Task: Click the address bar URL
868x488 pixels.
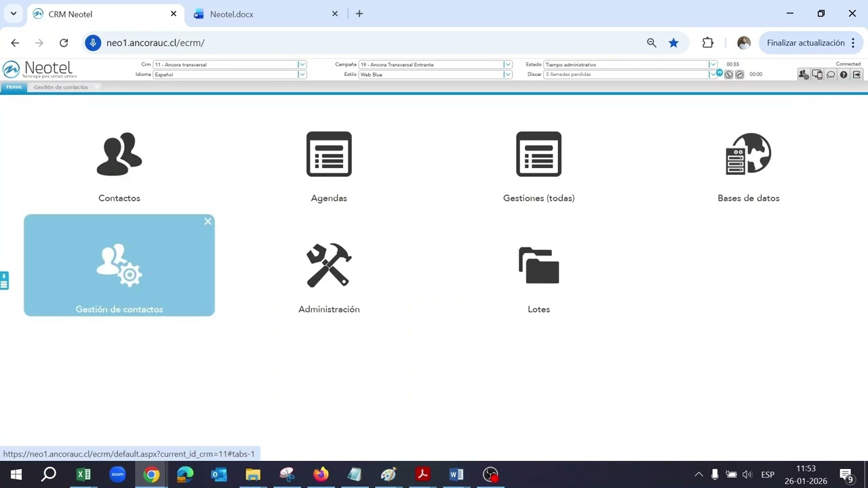Action: pyautogui.click(x=155, y=43)
